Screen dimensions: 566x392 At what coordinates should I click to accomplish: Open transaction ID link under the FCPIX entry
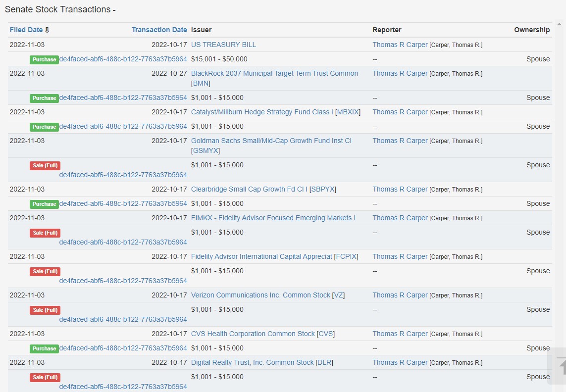[x=123, y=281]
